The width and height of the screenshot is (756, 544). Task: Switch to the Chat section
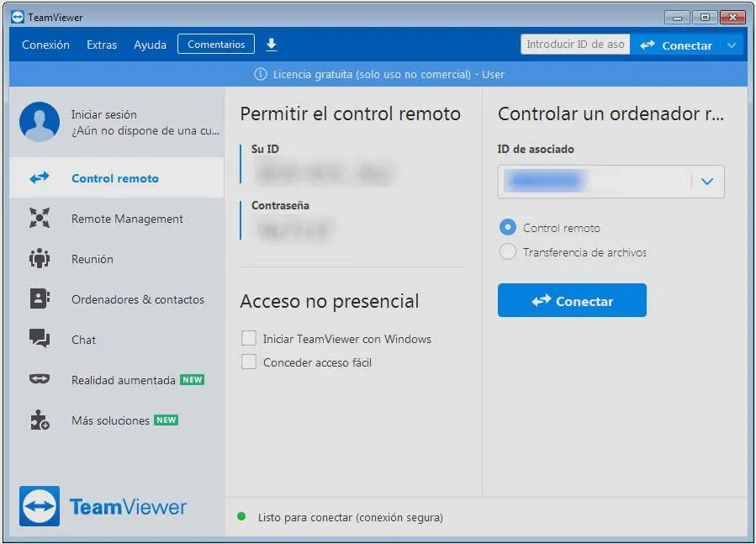(117, 340)
